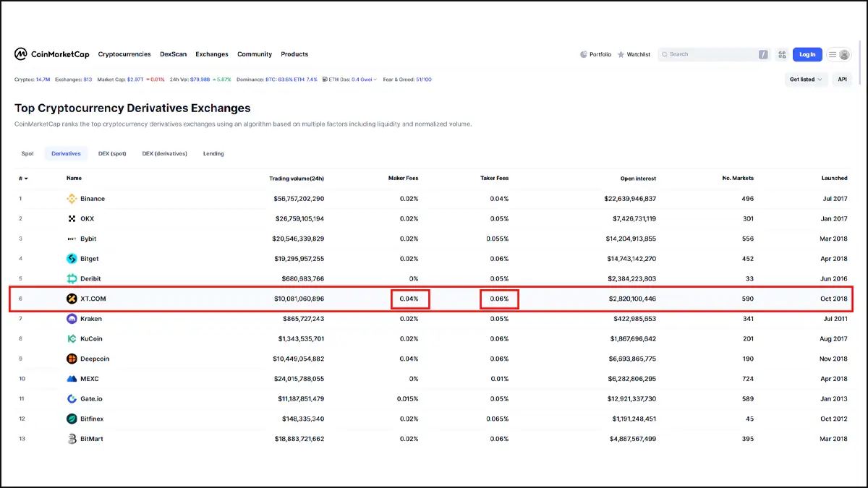
Task: Open the Community menu
Action: coord(255,54)
